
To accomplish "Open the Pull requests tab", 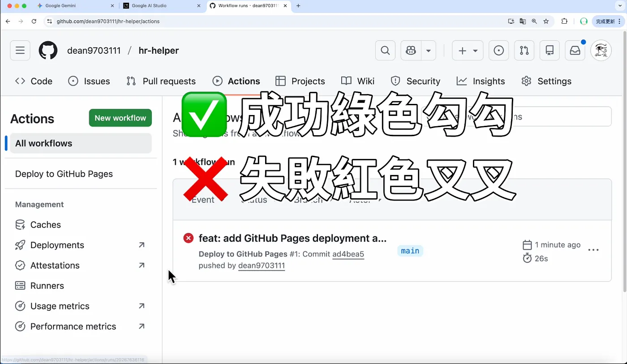I will pyautogui.click(x=161, y=81).
